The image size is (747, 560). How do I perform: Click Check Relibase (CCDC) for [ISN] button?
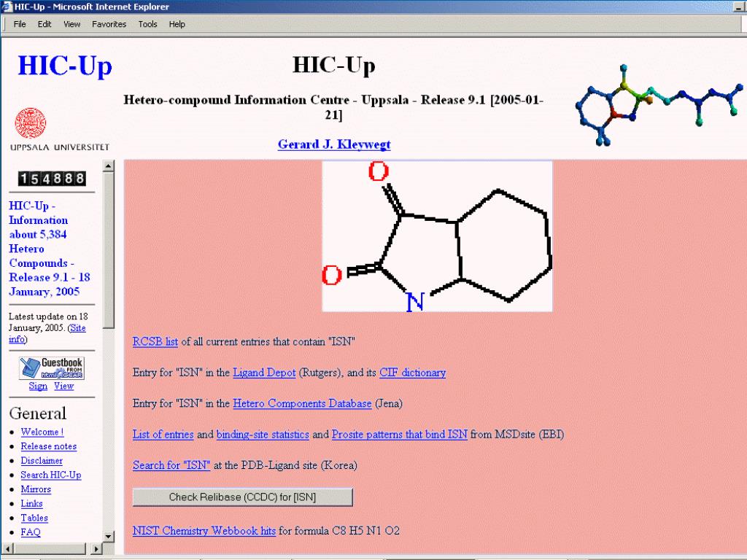point(242,497)
